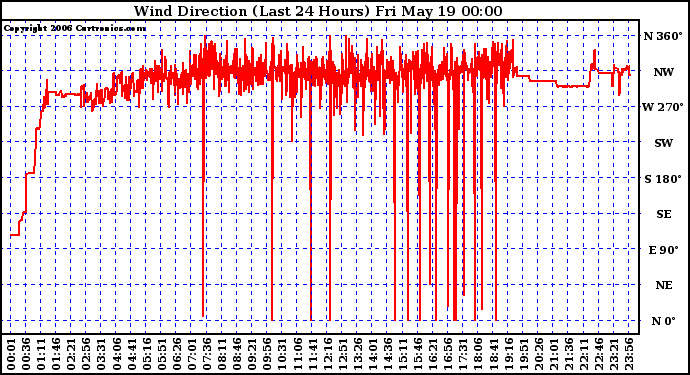Click the 06:26 time label
Screen dimensions: 690x375
[176, 354]
